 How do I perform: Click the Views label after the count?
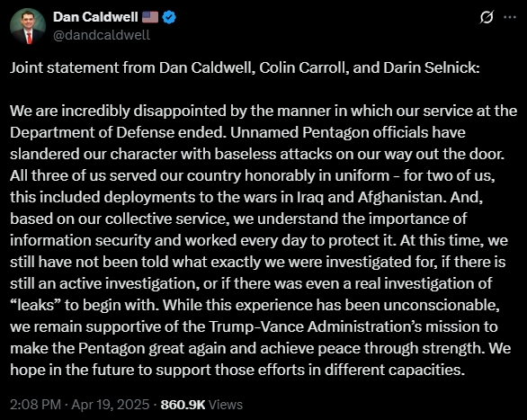tap(226, 404)
